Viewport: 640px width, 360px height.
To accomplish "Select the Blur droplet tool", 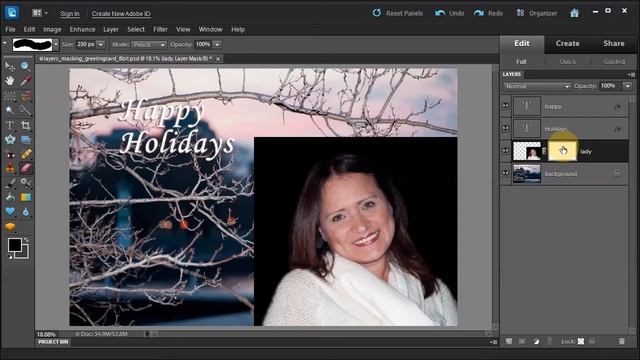I will (x=25, y=211).
